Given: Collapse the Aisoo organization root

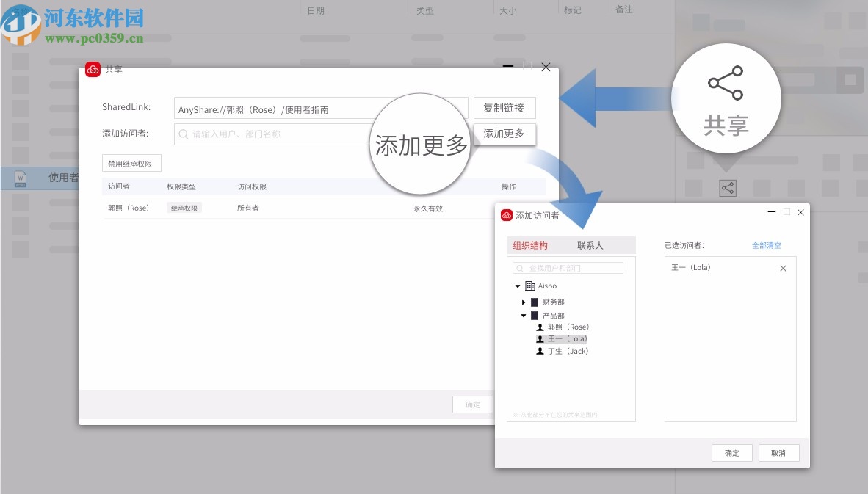Looking at the screenshot, I should coord(517,286).
